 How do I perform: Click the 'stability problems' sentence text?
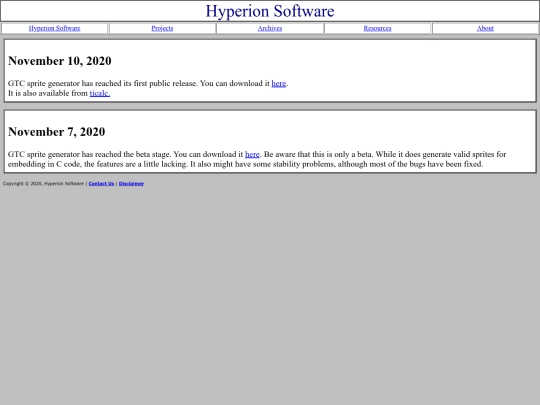coord(336,164)
